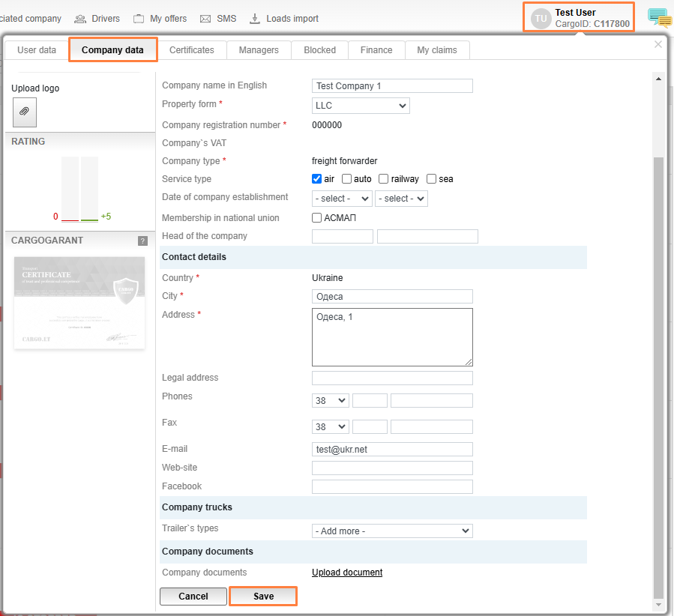Expand the Trailer's types Add more dropdown
Image resolution: width=674 pixels, height=616 pixels.
392,531
